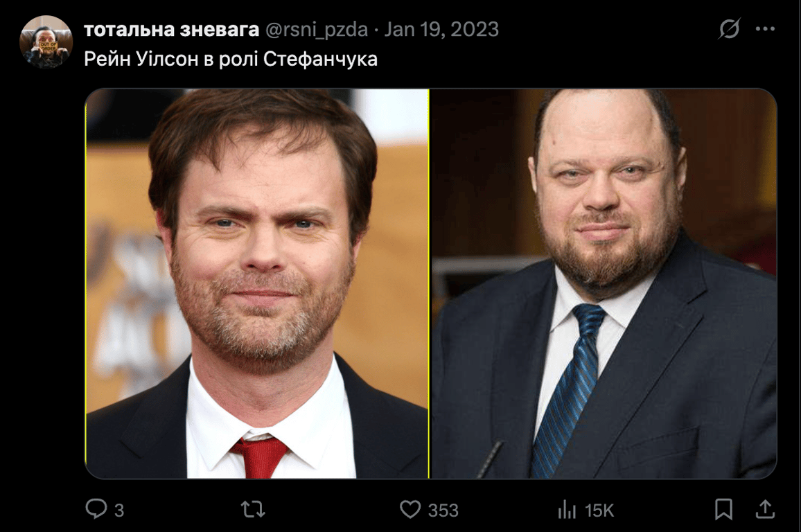Share the post via upload arrow icon
The width and height of the screenshot is (801, 532).
pyautogui.click(x=765, y=509)
